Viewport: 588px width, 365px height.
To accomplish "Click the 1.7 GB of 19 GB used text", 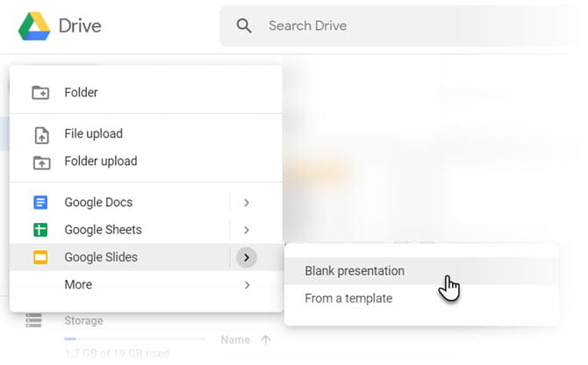I will [x=117, y=354].
